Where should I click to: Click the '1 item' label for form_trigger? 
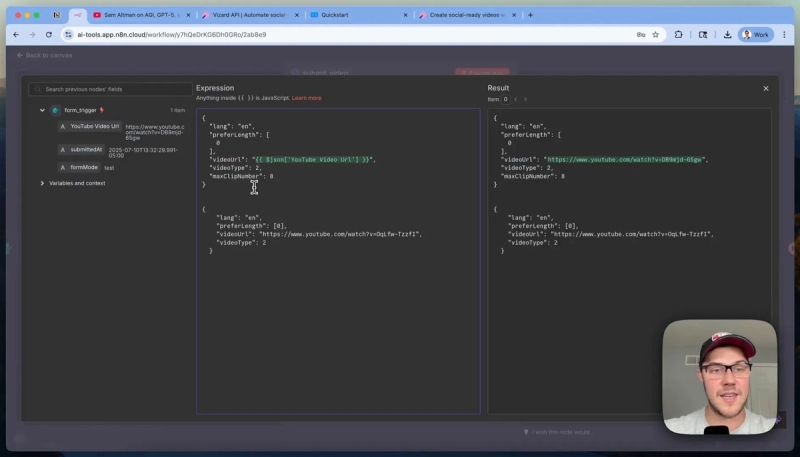click(x=178, y=110)
